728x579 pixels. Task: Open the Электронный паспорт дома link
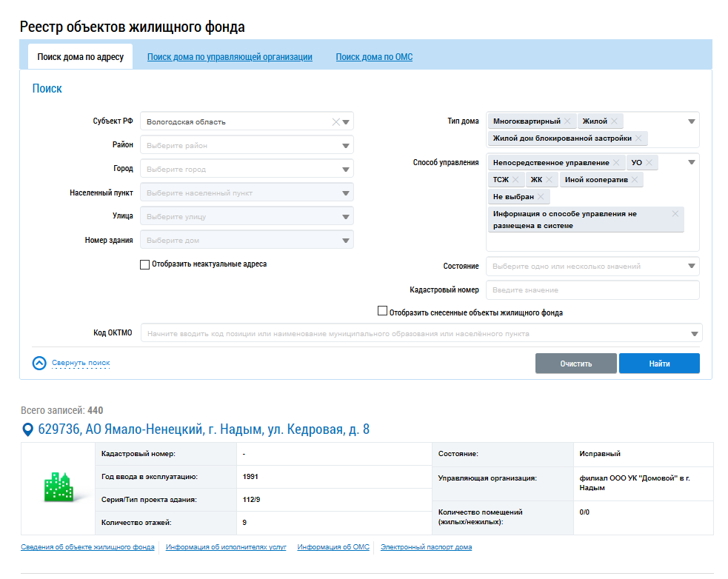point(426,547)
